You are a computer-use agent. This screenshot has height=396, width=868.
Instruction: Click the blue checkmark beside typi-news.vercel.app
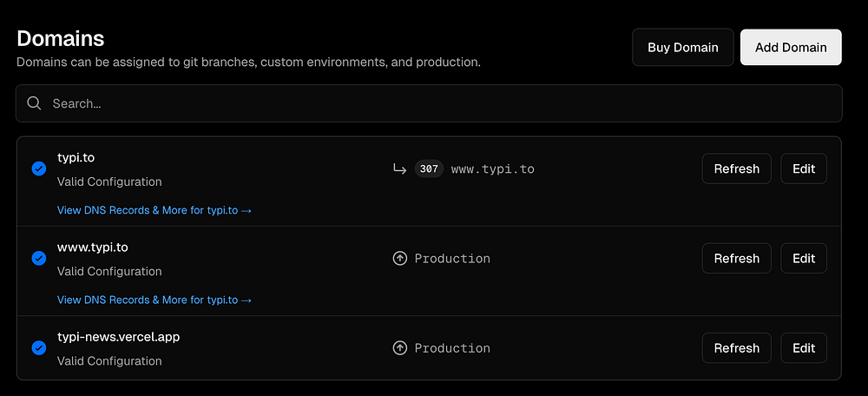[x=39, y=347]
